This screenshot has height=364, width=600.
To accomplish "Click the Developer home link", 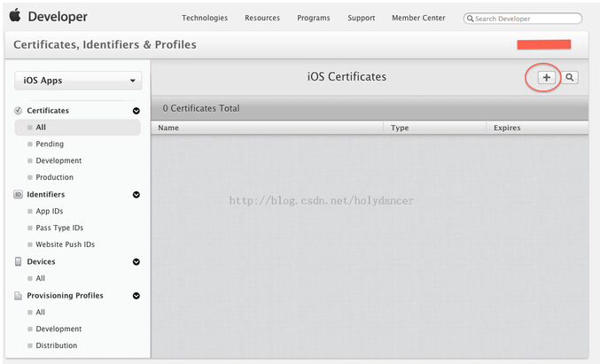I will pyautogui.click(x=58, y=17).
